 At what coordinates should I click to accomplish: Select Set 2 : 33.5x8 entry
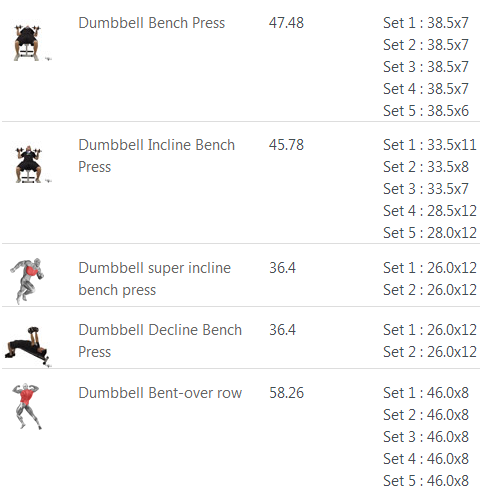pos(426,167)
